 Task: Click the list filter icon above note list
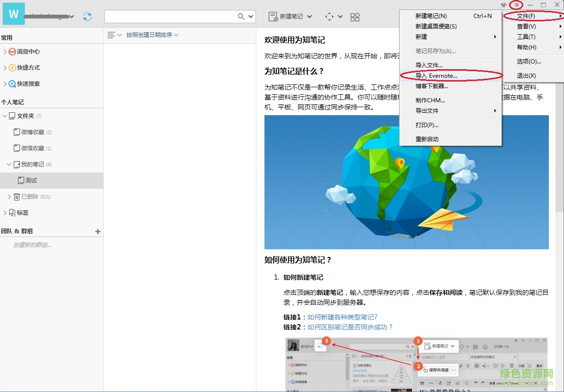(112, 35)
